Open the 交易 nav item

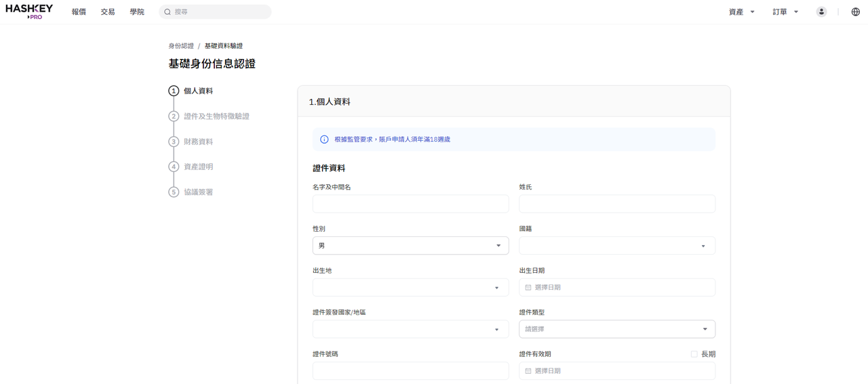(x=108, y=12)
